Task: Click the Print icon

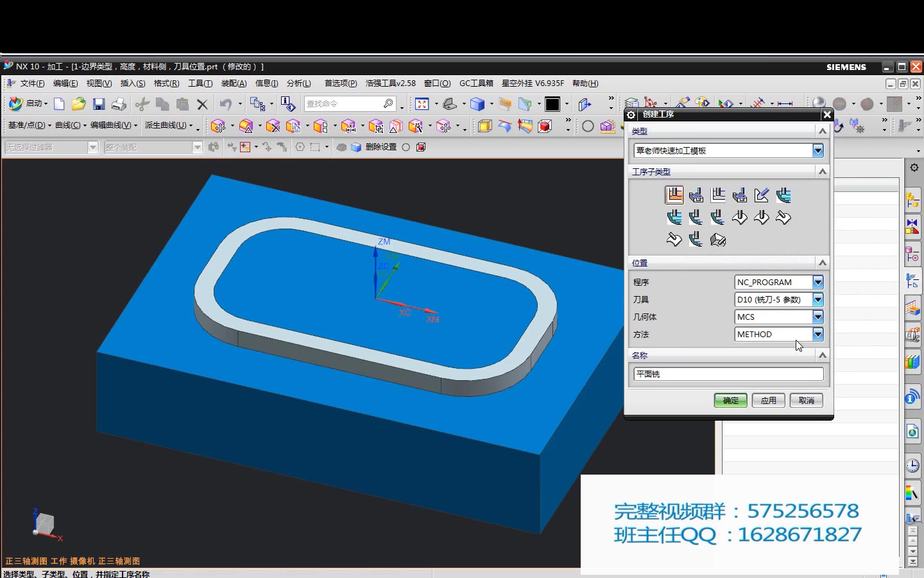Action: pyautogui.click(x=119, y=104)
